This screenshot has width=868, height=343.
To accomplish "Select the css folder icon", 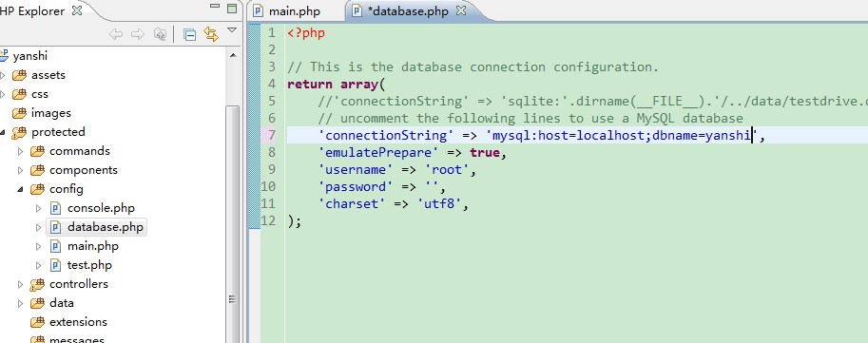I will pyautogui.click(x=19, y=94).
